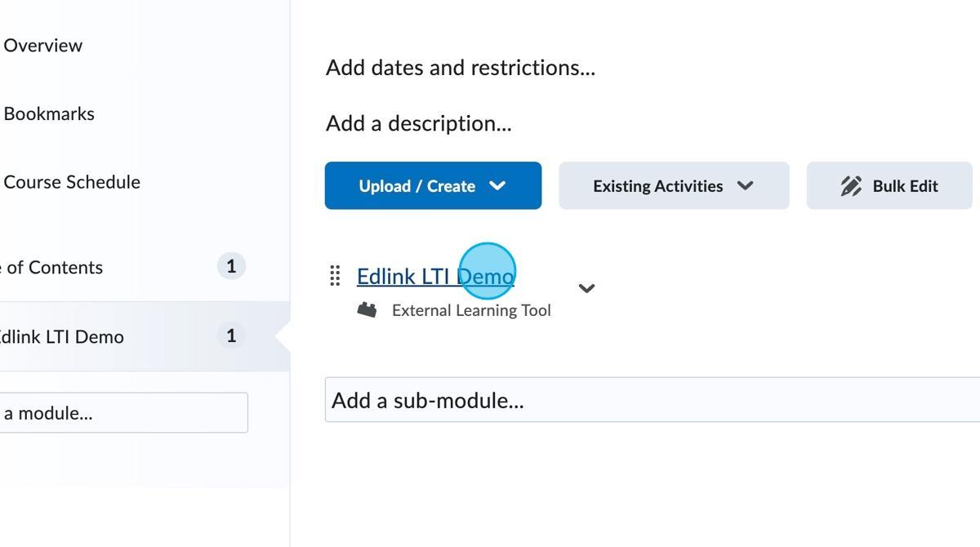Click Add a description
This screenshot has height=547, width=980.
tap(418, 123)
